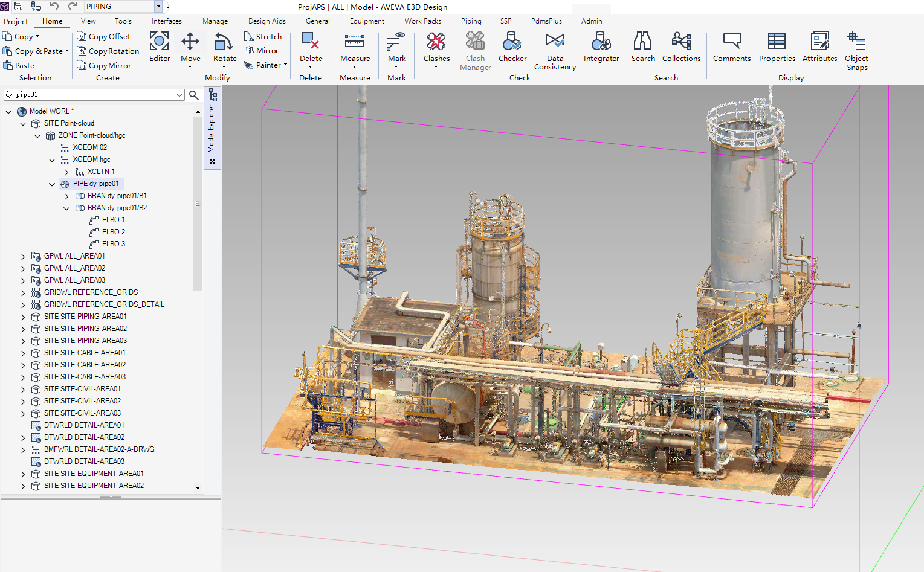Screen dimensions: 924x572
Task: Switch to the Tools tab
Action: tap(123, 21)
